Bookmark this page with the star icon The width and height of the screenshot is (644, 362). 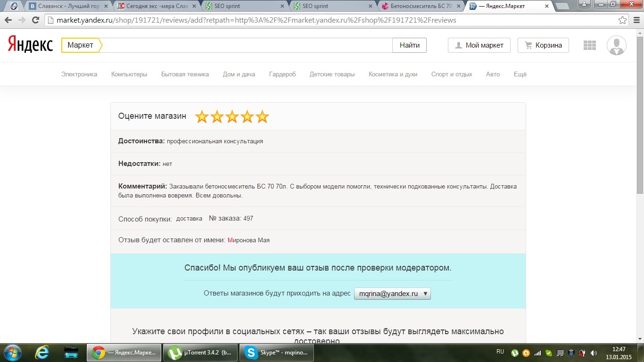point(623,20)
